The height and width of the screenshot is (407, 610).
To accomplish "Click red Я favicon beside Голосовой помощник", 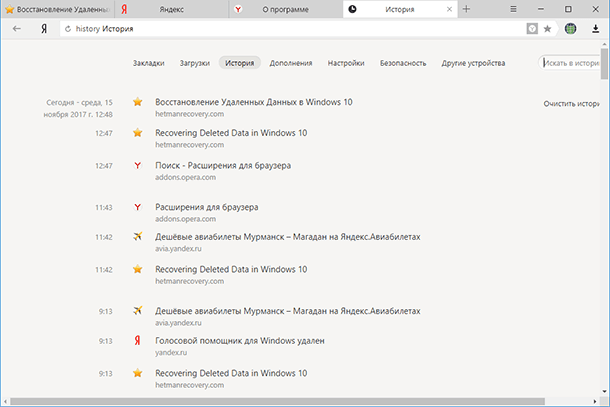I will (137, 340).
